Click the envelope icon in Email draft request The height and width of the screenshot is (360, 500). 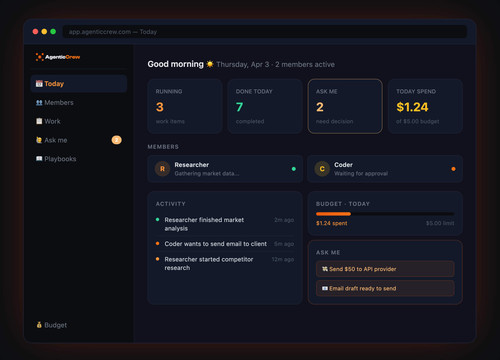325,288
